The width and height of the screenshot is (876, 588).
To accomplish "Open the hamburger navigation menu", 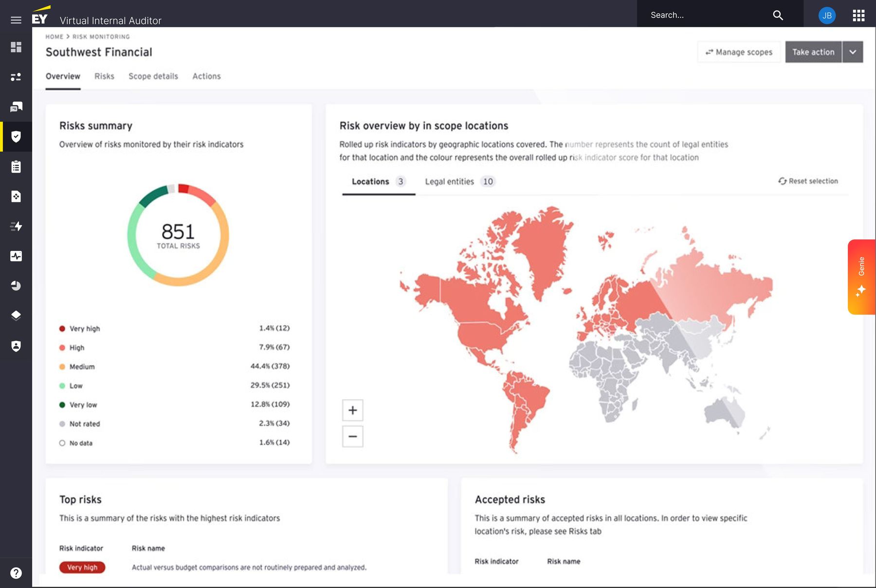I will point(16,20).
